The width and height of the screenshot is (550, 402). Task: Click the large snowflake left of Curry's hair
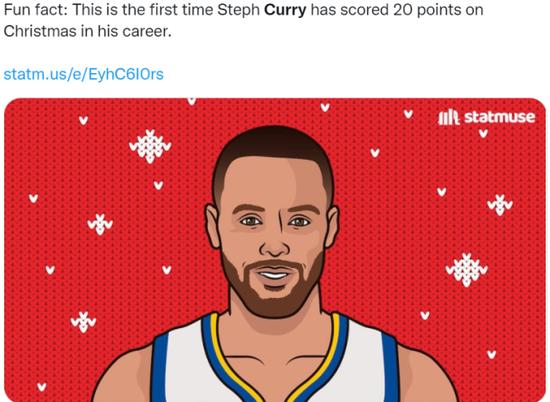tap(150, 146)
